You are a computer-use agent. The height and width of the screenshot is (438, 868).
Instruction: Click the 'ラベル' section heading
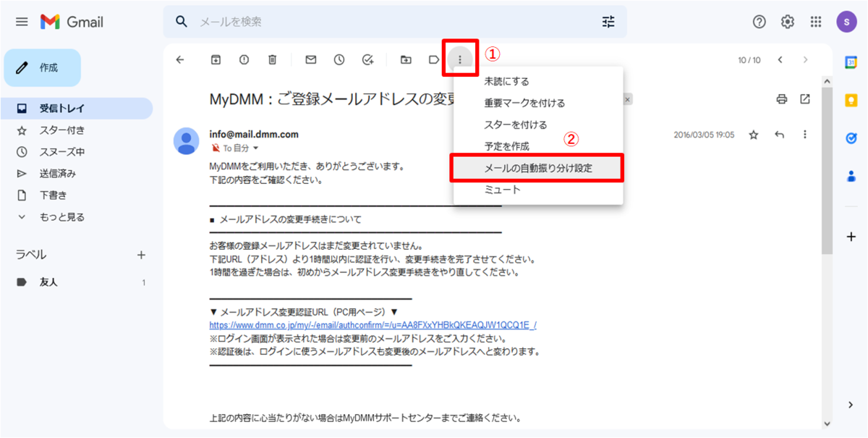coord(31,255)
